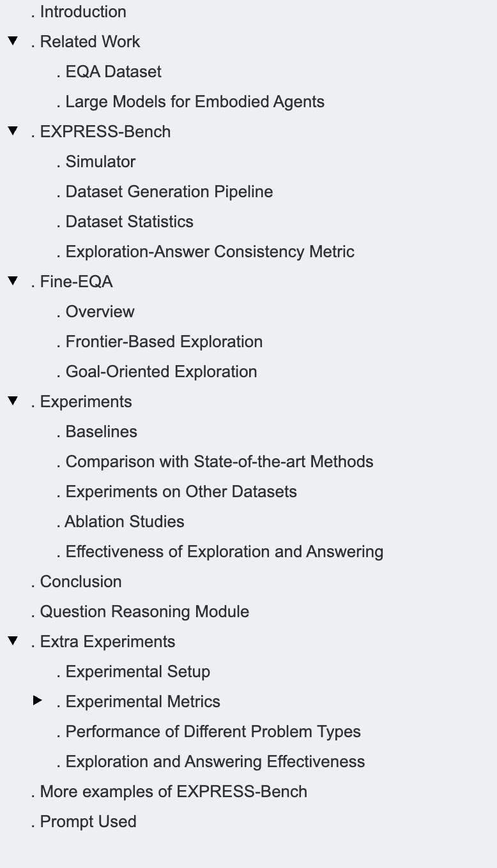Image resolution: width=497 pixels, height=868 pixels.
Task: Jump to Frontier-Based Exploration
Action: pyautogui.click(x=164, y=341)
